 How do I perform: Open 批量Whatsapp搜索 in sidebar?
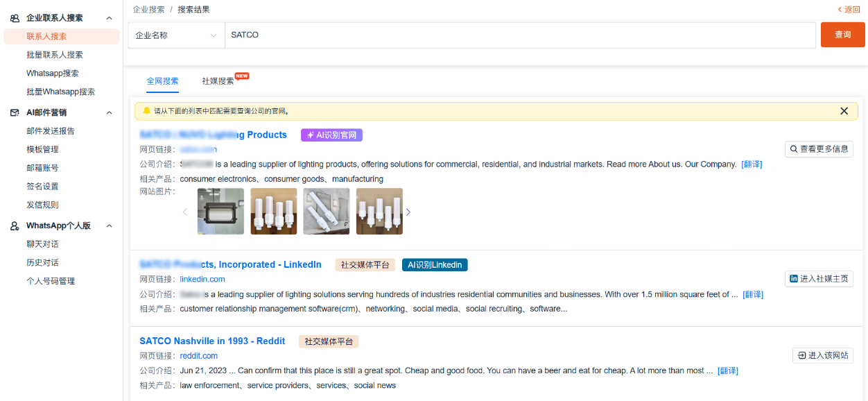pyautogui.click(x=62, y=92)
